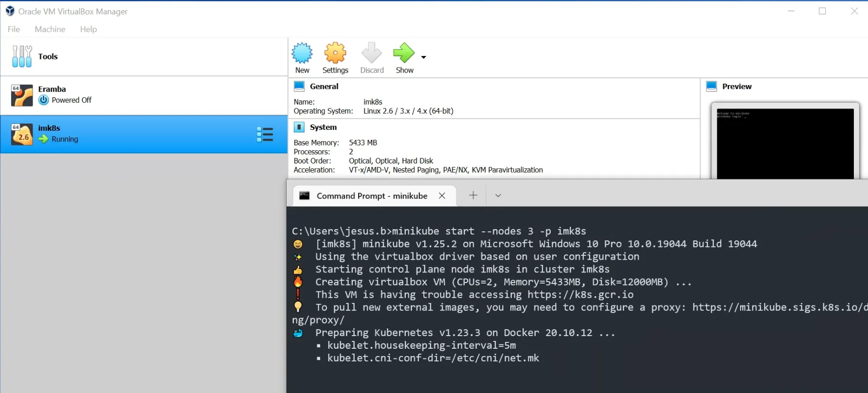Click the Command Prompt tab icon
The width and height of the screenshot is (868, 393).
305,196
